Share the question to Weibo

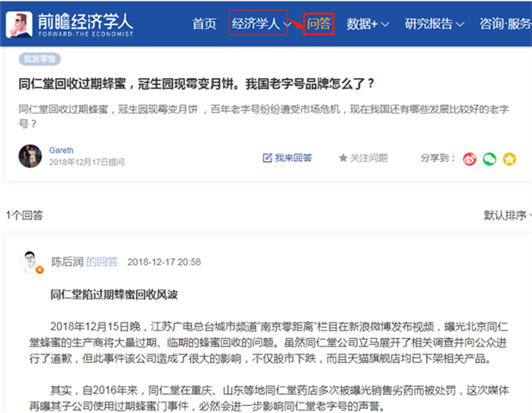[469, 158]
